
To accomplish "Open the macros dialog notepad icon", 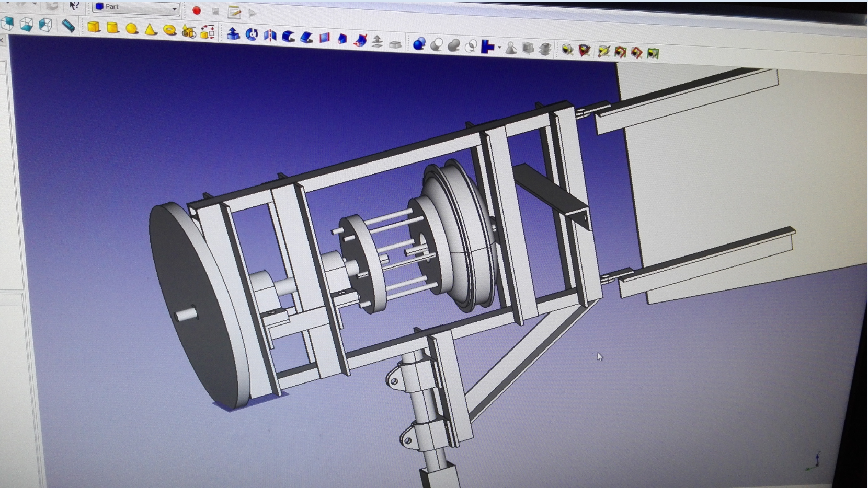I will coord(234,12).
